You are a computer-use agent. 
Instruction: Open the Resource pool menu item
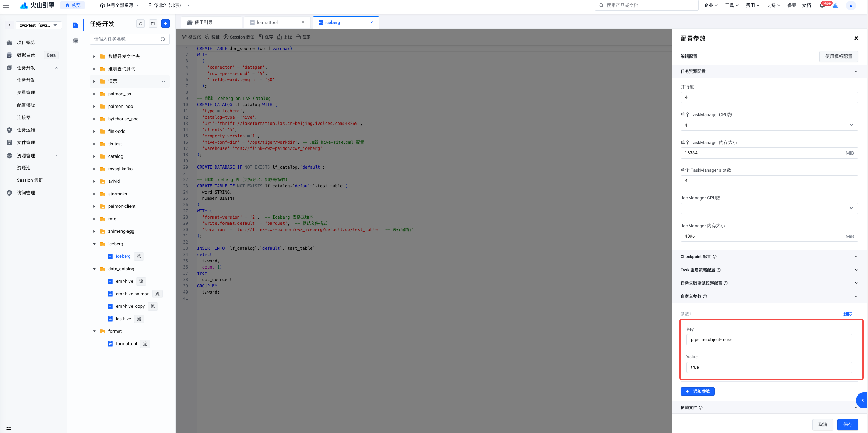[24, 168]
